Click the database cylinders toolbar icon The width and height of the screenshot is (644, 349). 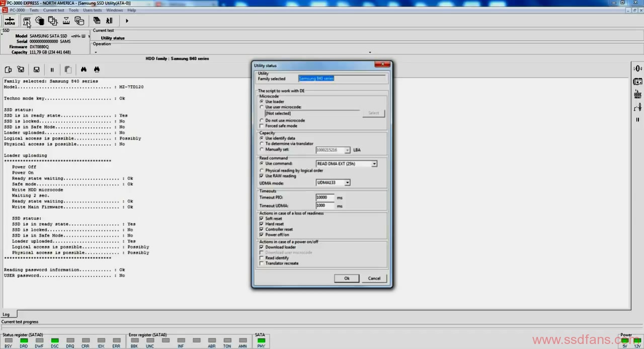click(79, 21)
